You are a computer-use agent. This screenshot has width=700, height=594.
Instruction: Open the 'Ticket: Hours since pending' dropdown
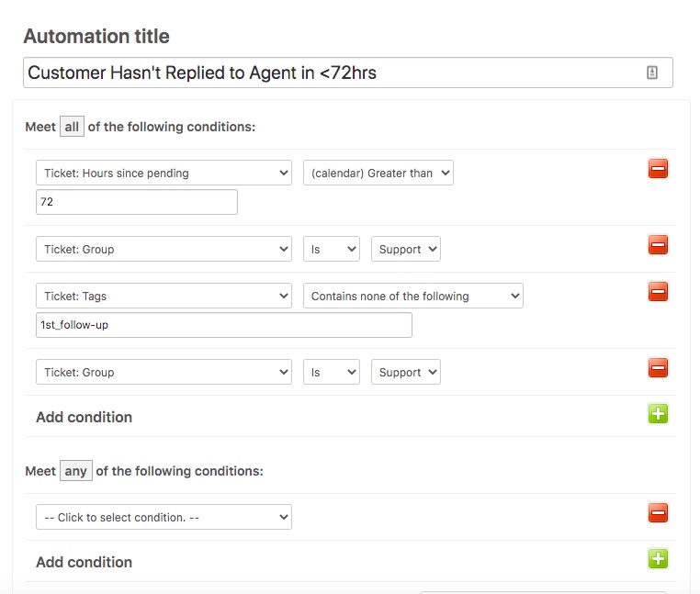click(x=164, y=173)
